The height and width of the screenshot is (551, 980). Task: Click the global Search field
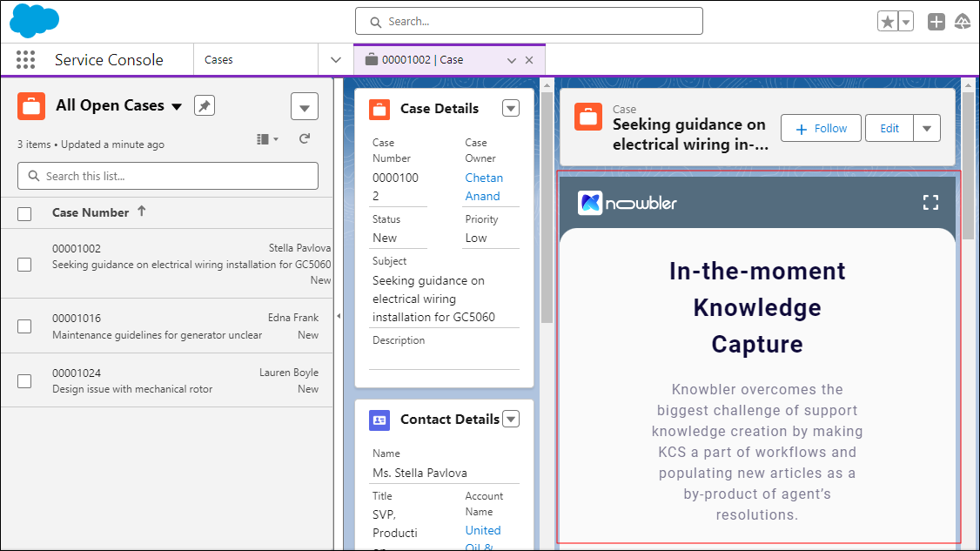(x=529, y=21)
